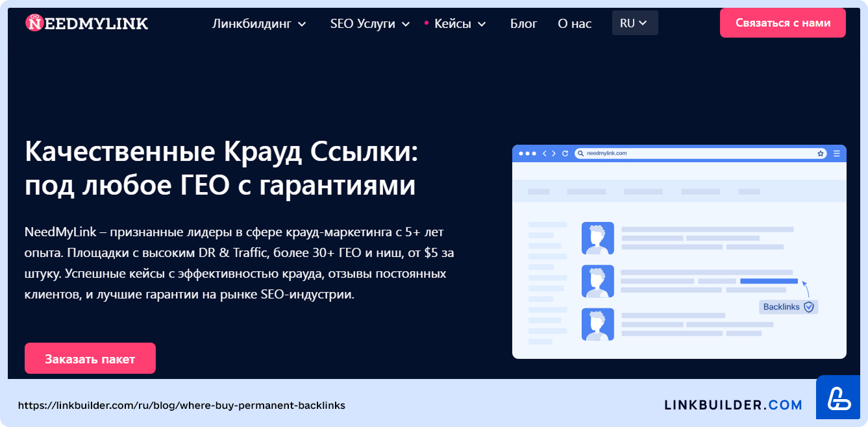Image resolution: width=868 pixels, height=427 pixels.
Task: Click the forward arrow in the mock browser
Action: click(554, 154)
